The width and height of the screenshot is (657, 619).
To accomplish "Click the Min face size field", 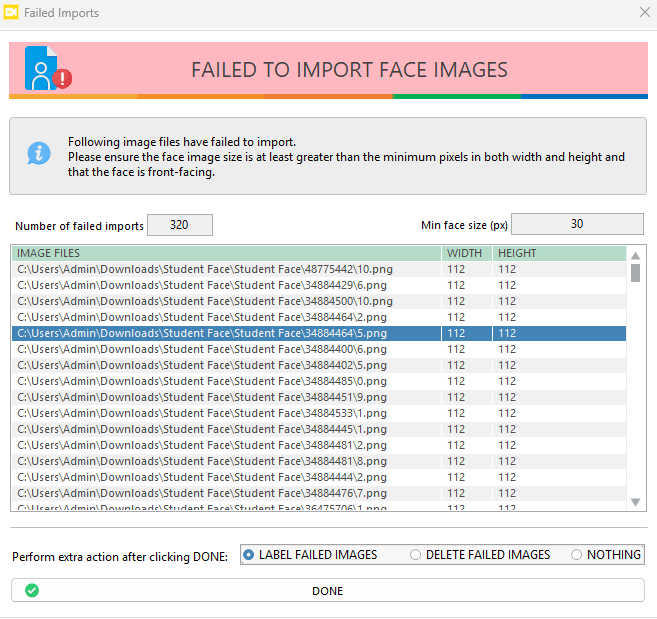I will [x=577, y=224].
